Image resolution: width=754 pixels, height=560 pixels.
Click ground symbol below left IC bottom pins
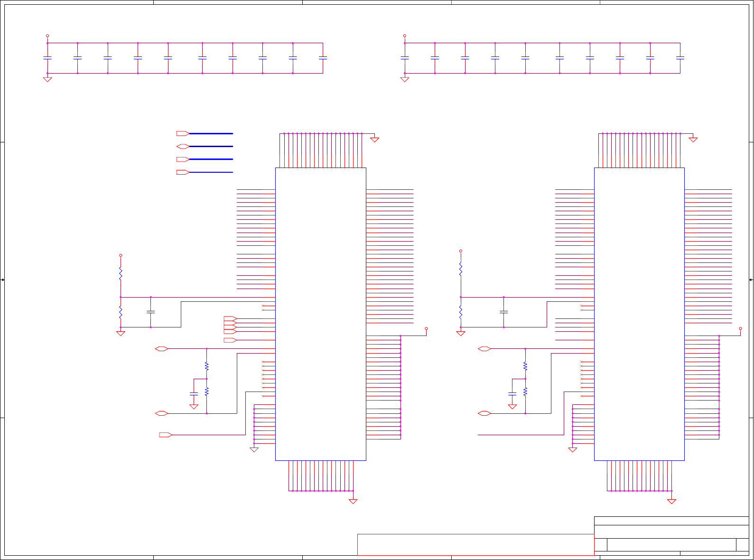pyautogui.click(x=353, y=501)
